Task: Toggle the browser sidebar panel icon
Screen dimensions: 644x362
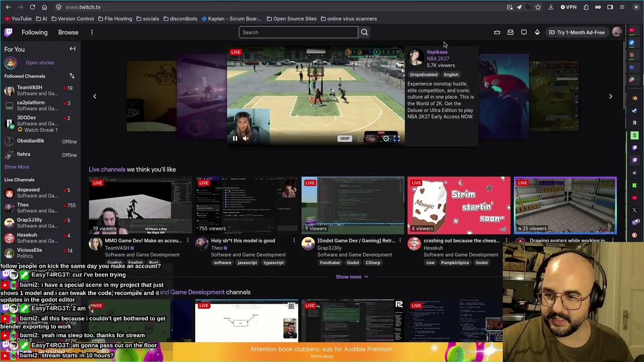Action: (610, 7)
